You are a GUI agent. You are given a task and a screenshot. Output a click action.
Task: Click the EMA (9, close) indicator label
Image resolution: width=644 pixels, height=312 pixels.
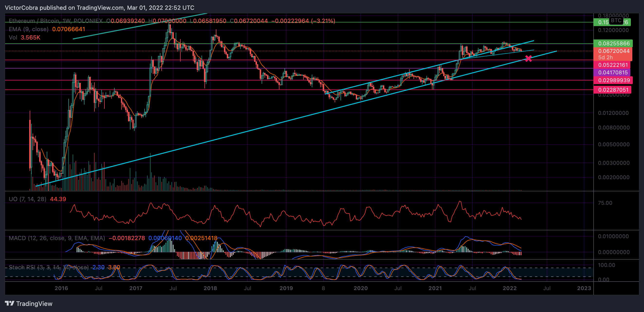click(x=29, y=29)
